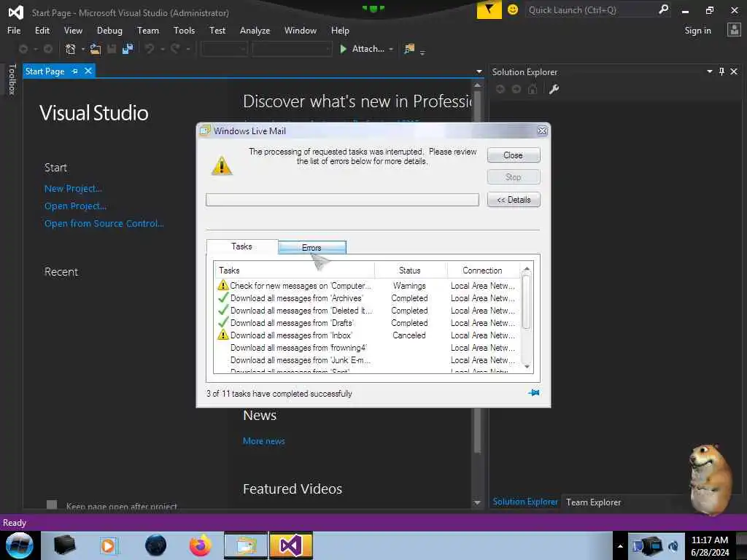Click the notifications flag icon in title bar

[489, 9]
